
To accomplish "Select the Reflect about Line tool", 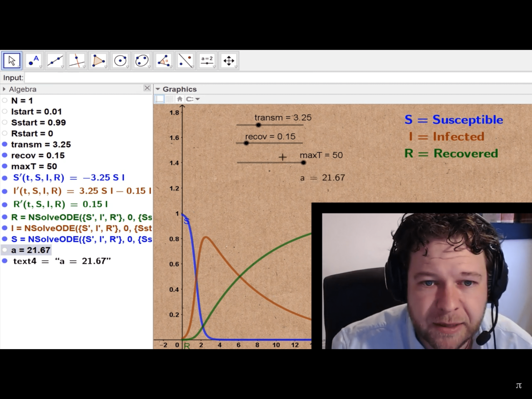I will coord(185,61).
